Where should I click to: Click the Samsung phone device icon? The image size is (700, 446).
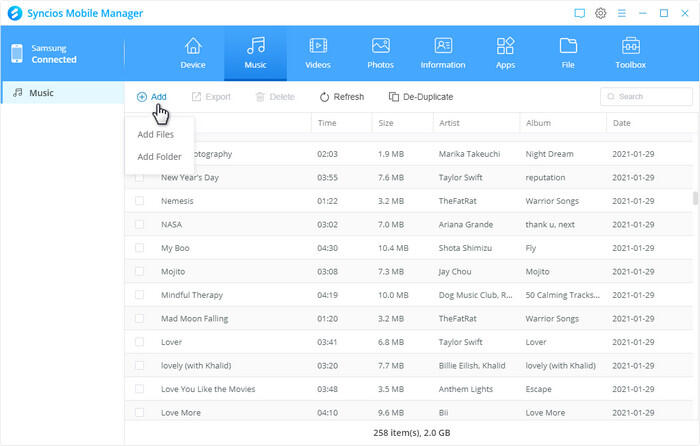click(17, 54)
